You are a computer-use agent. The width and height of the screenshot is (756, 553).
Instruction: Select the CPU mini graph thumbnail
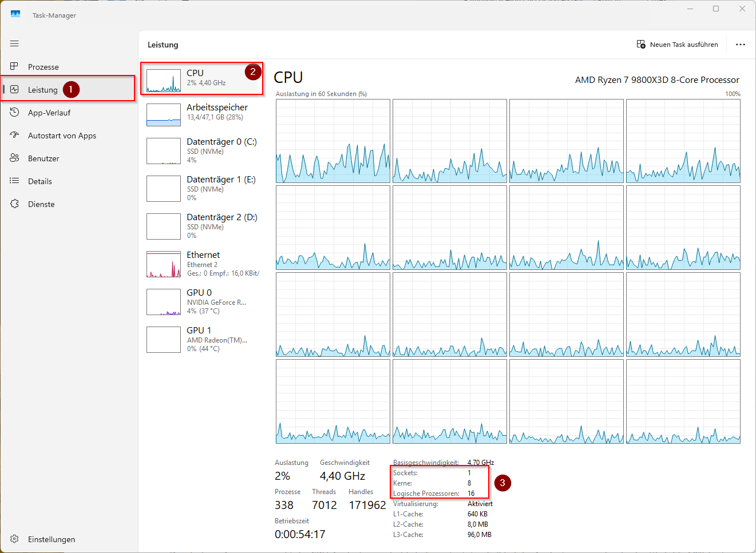(x=164, y=81)
